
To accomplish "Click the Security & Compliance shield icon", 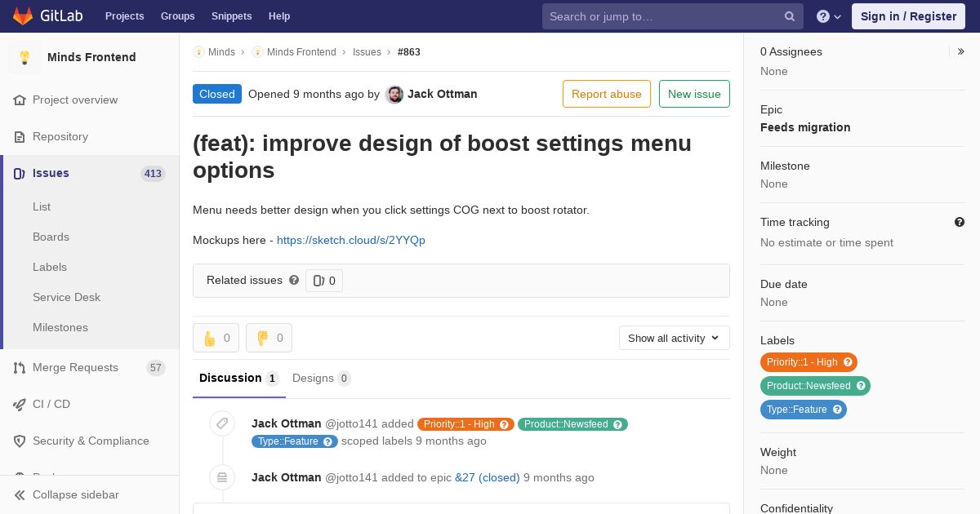I will 20,441.
